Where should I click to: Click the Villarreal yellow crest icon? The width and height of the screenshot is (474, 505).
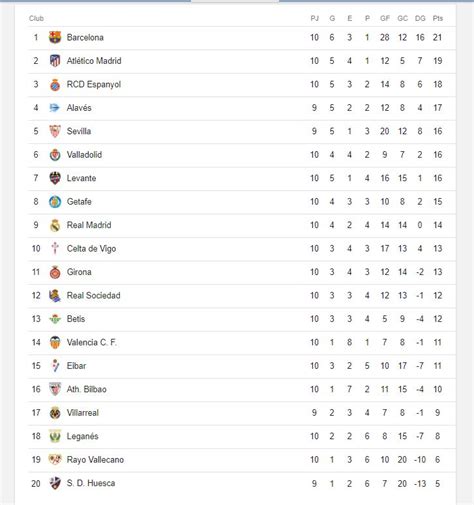[x=55, y=413]
